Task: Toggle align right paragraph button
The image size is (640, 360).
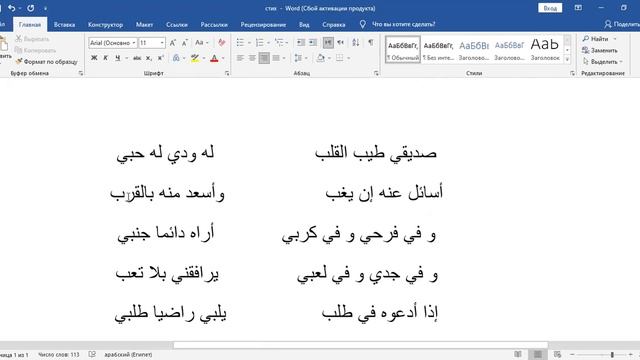Action: (x=264, y=58)
